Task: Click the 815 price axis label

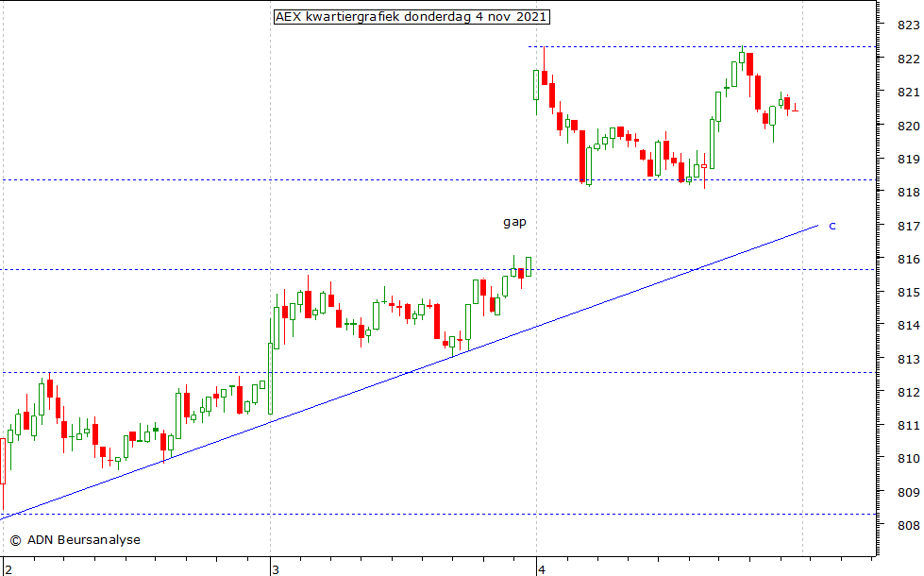Action: (x=908, y=293)
